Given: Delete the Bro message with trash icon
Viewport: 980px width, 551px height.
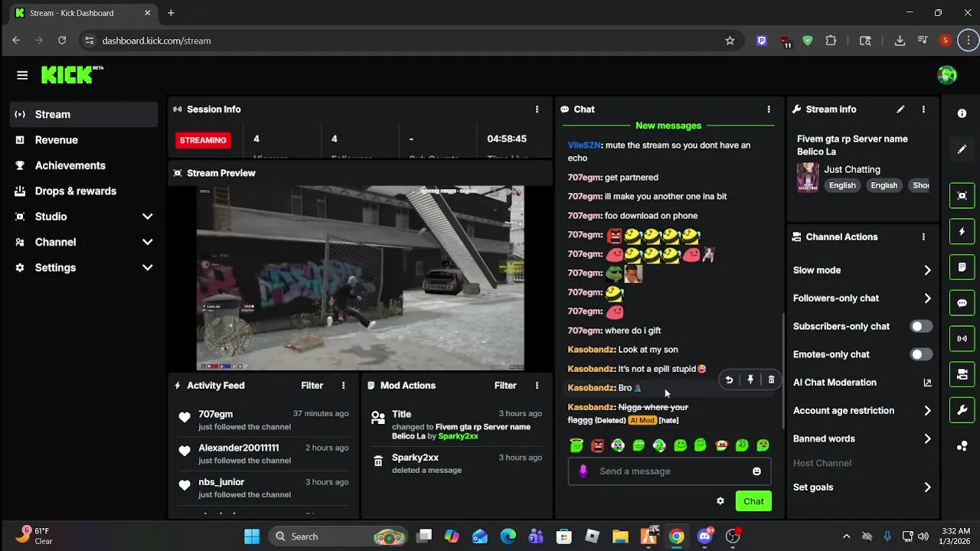Looking at the screenshot, I should [x=771, y=380].
